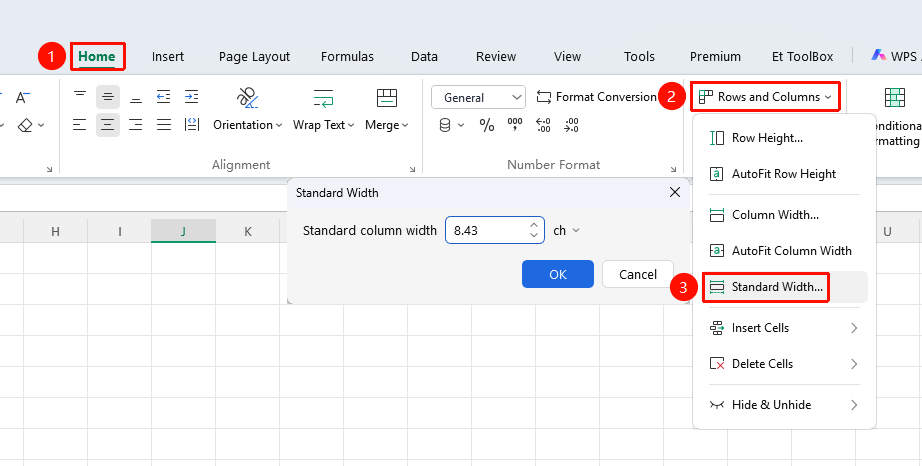This screenshot has width=922, height=466.
Task: Choose Row Height... menu entry
Action: 784,138
